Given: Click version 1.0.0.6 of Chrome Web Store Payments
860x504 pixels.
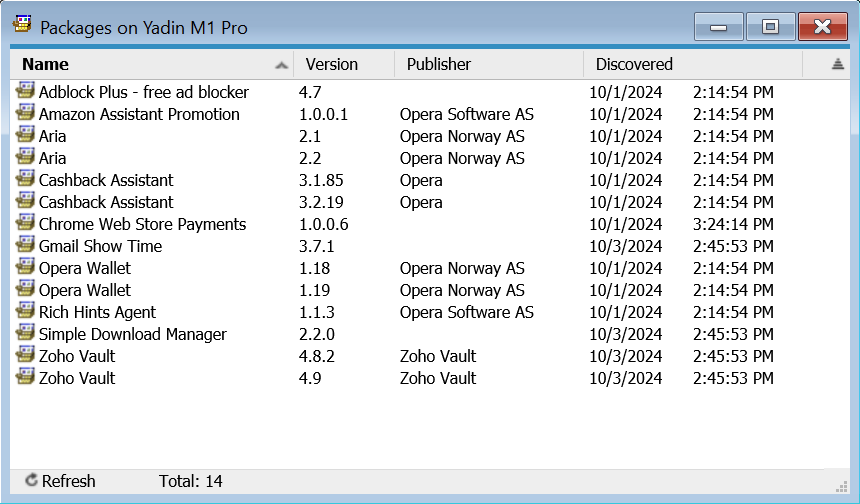Looking at the screenshot, I should [x=323, y=224].
